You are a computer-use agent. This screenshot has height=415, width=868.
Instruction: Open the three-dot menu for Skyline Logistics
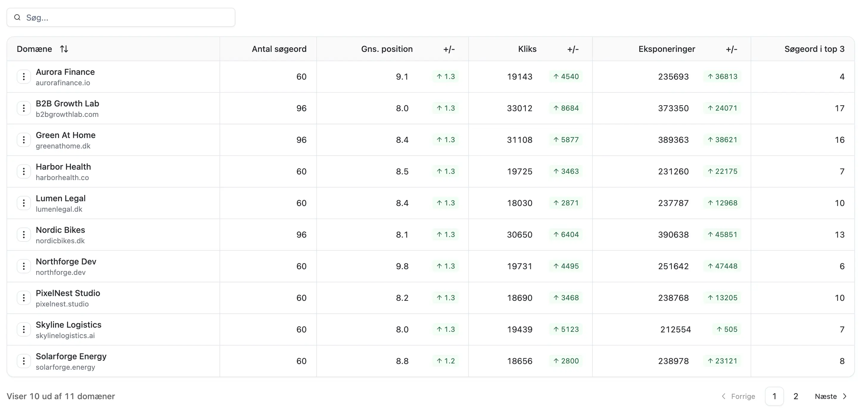(x=24, y=329)
